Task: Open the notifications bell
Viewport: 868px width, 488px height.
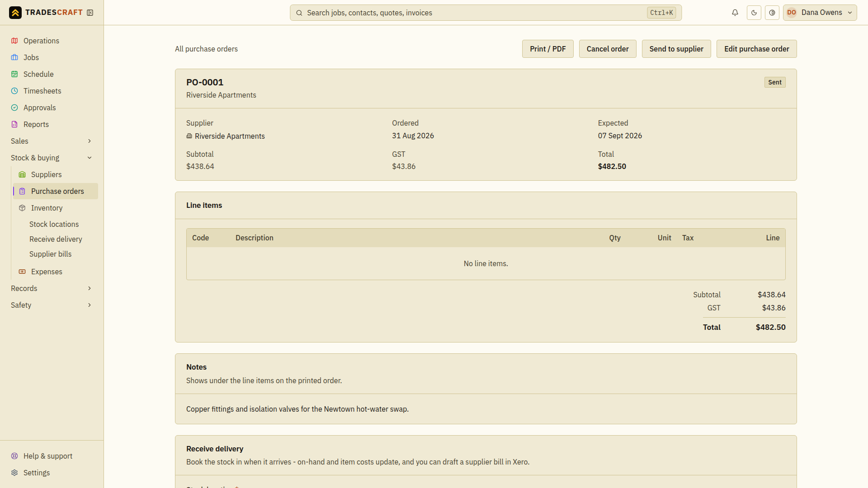Action: tap(735, 13)
